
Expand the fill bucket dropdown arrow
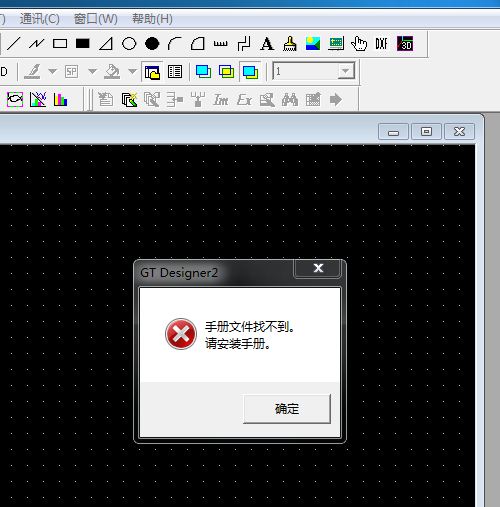(x=132, y=71)
